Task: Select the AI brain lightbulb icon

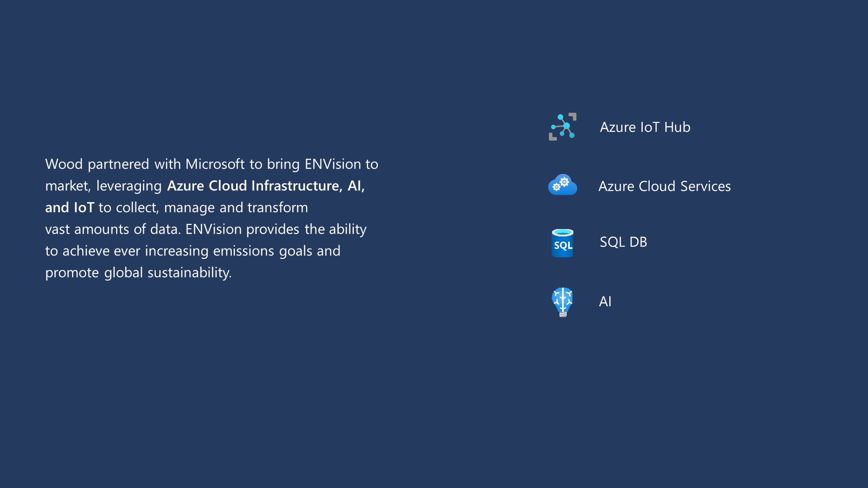Action: pos(562,302)
